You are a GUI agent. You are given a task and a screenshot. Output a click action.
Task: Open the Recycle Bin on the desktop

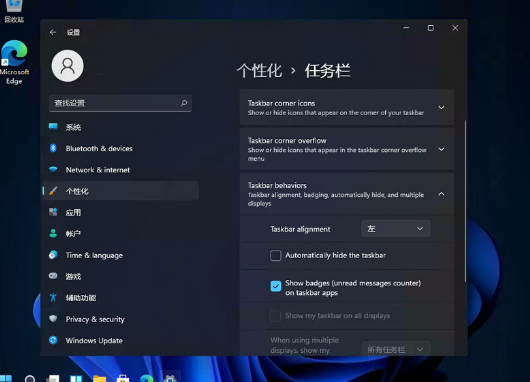(x=14, y=12)
